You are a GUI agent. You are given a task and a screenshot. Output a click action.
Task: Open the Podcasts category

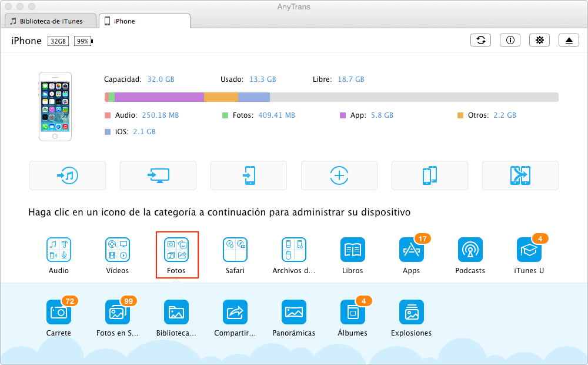pos(470,250)
